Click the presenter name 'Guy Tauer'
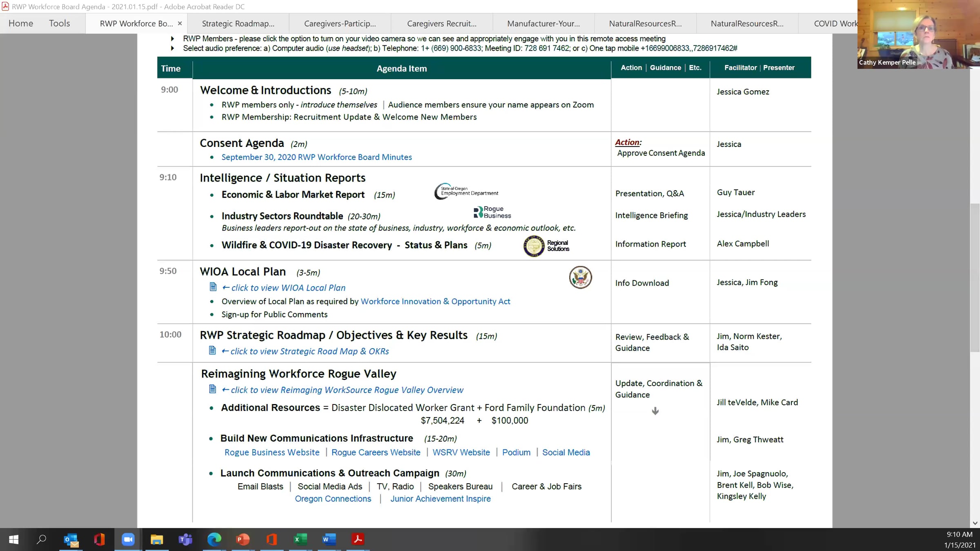This screenshot has height=551, width=980. click(x=736, y=192)
